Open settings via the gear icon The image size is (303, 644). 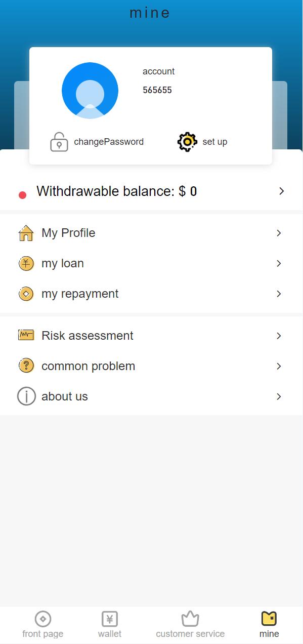click(187, 142)
